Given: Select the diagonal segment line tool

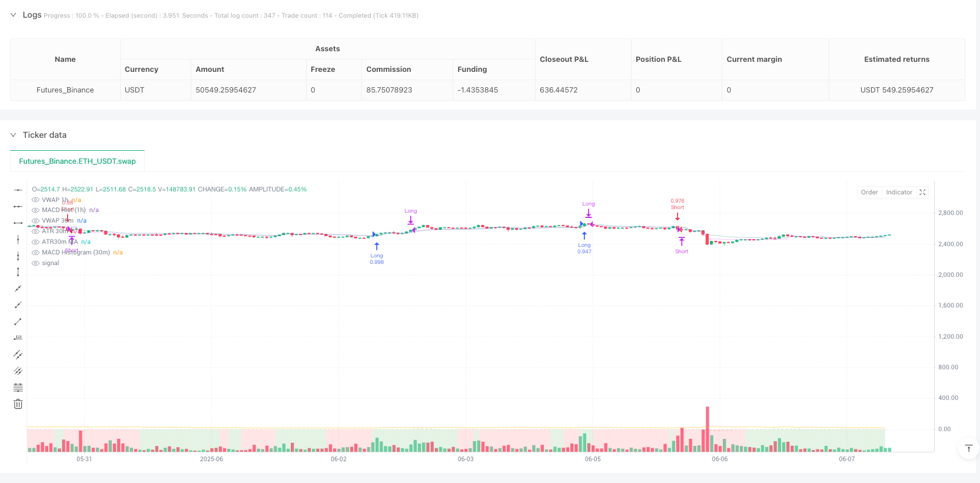Looking at the screenshot, I should (18, 322).
